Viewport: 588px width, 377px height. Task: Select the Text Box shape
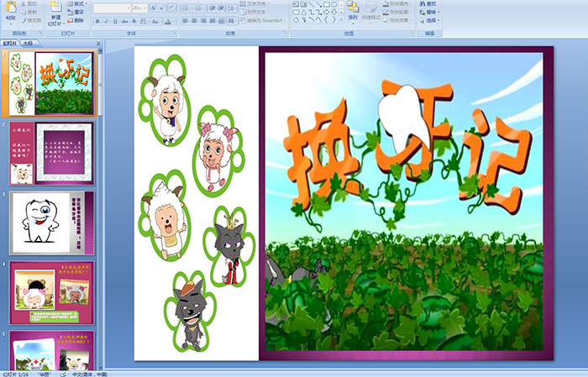click(x=296, y=4)
